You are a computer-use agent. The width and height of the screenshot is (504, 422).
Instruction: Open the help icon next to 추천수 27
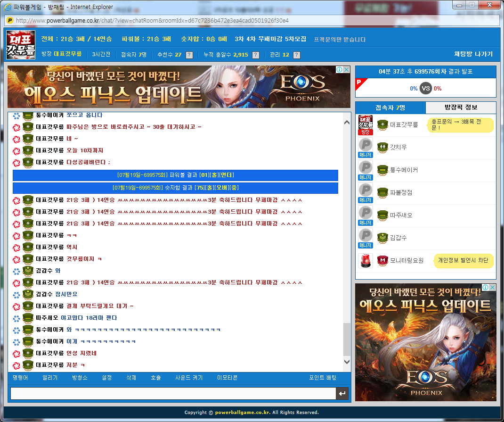189,55
